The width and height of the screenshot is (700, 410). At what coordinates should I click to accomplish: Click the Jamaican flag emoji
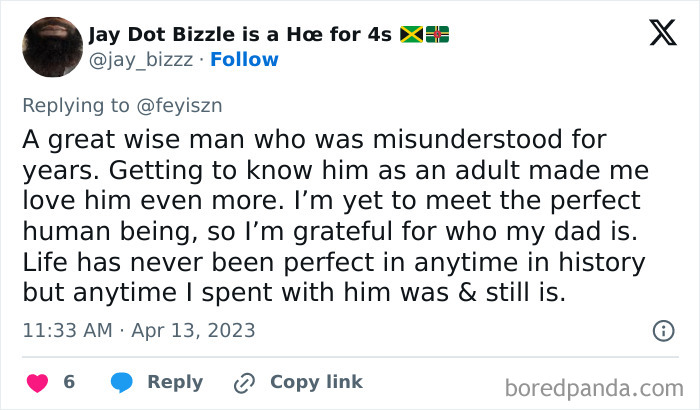tap(411, 35)
